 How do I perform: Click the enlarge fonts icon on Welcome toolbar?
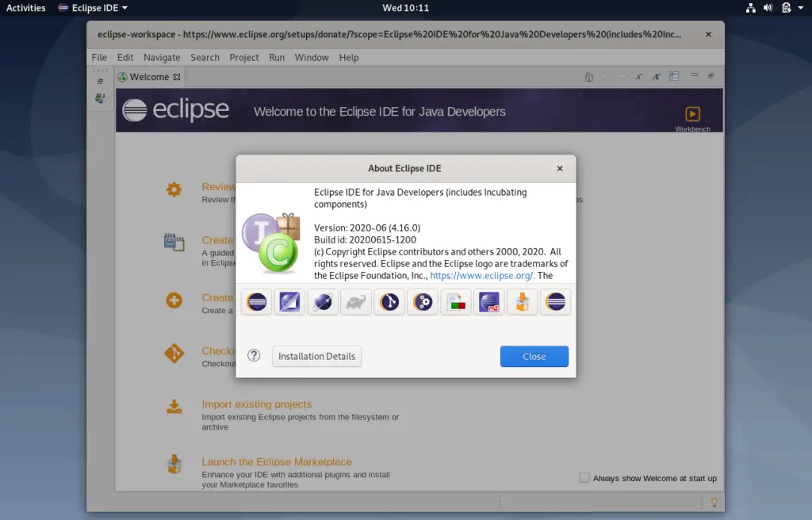click(656, 76)
